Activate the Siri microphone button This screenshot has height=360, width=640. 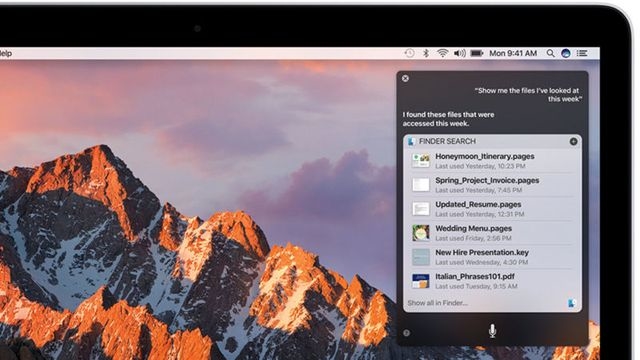coord(493,331)
